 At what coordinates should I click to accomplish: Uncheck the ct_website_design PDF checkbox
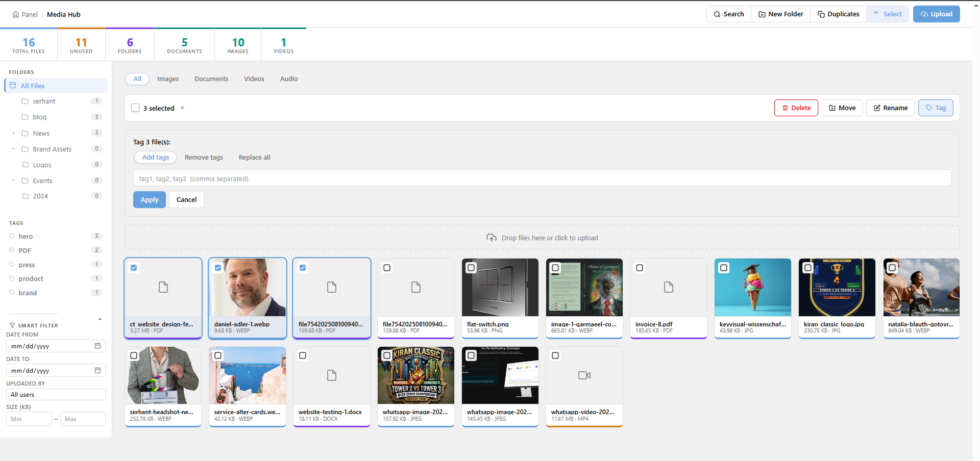pyautogui.click(x=134, y=268)
